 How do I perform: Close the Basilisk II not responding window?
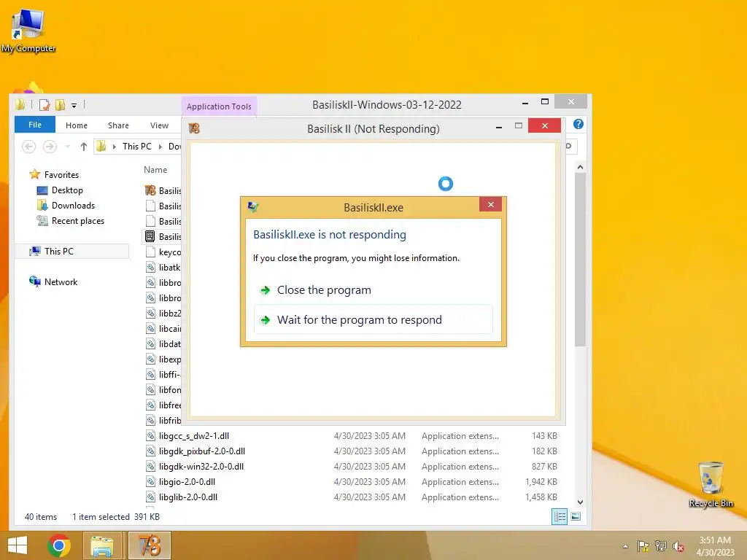point(544,125)
